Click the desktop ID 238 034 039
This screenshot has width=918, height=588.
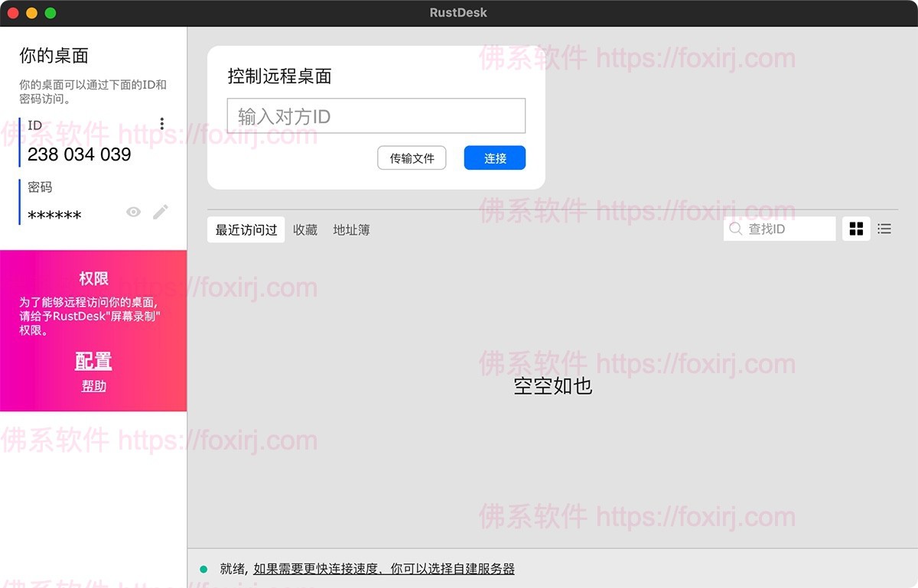point(79,154)
